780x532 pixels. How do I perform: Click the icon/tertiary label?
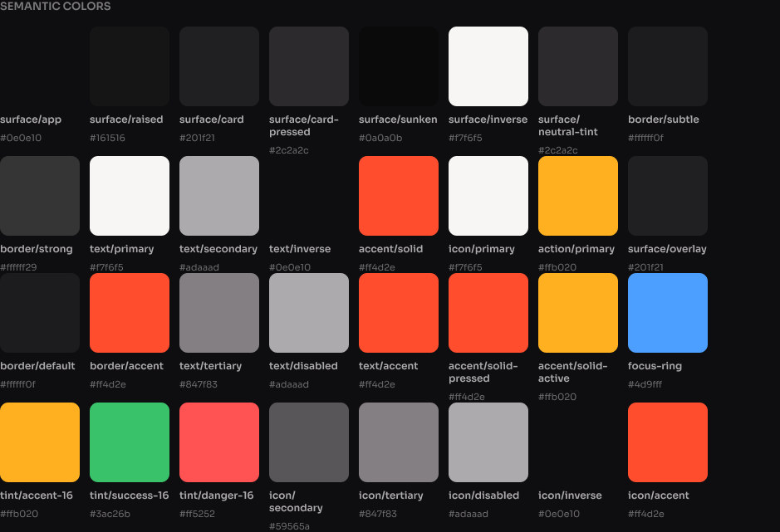point(391,495)
